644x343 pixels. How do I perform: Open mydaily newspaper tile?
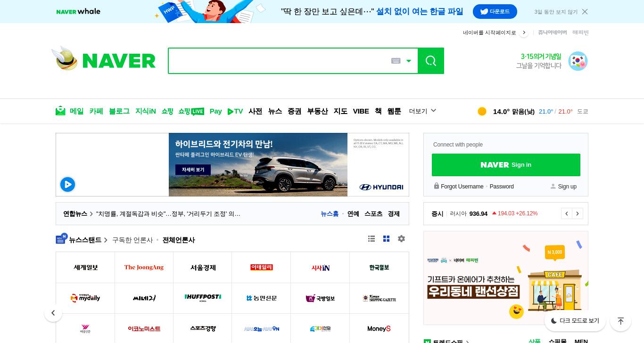(85, 298)
